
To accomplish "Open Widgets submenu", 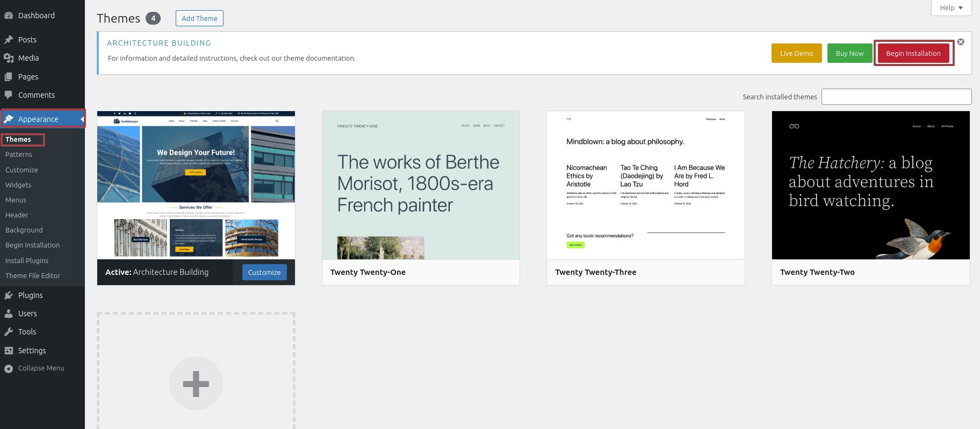I will click(18, 185).
